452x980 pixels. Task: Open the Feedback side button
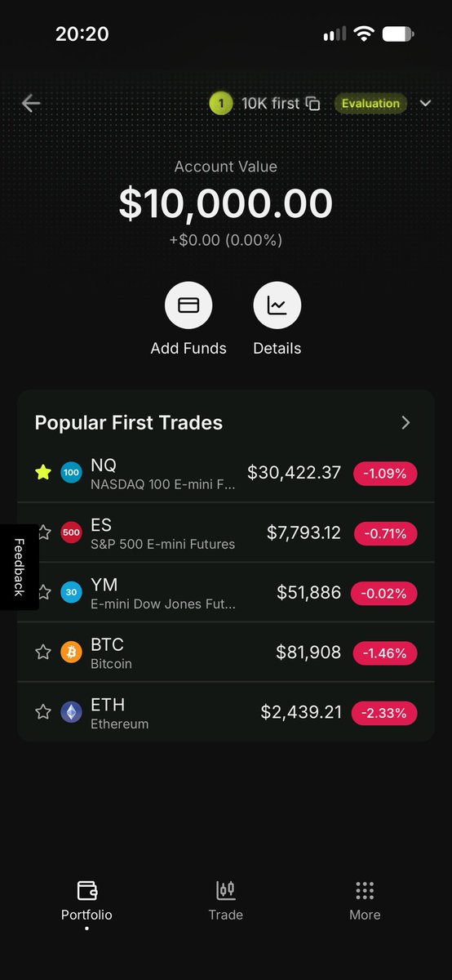(x=19, y=567)
